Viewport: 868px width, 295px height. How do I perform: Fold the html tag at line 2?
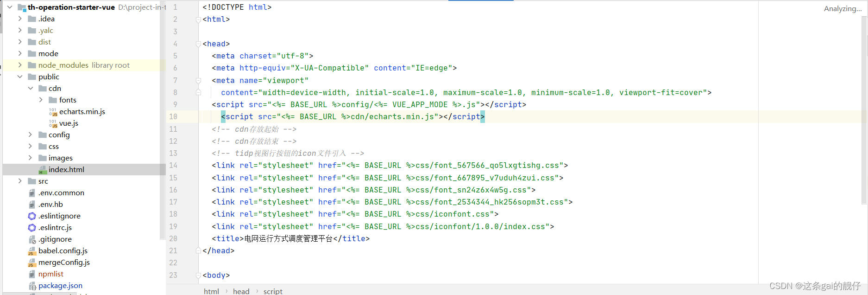click(198, 19)
